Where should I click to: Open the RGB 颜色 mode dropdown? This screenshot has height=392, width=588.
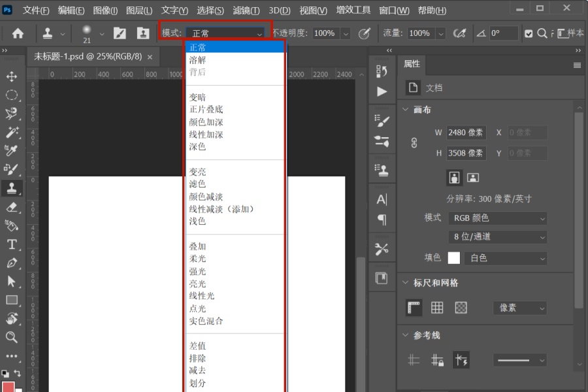tap(498, 218)
